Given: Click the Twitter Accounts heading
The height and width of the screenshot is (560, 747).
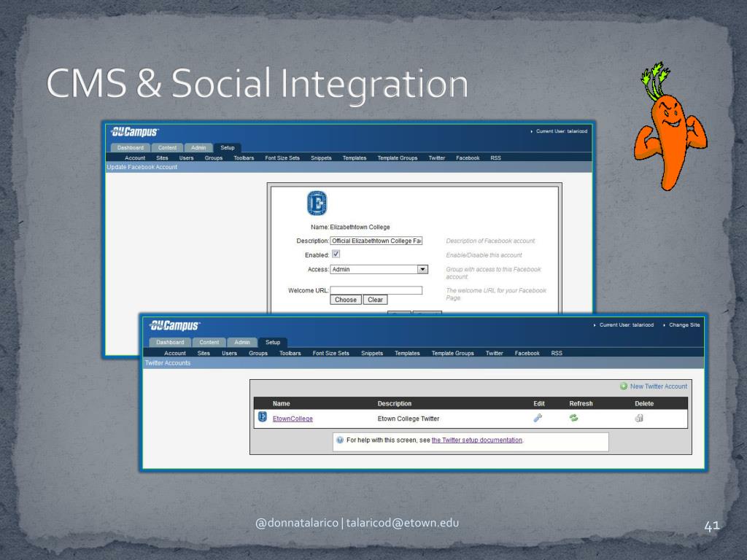Looking at the screenshot, I should click(x=168, y=363).
